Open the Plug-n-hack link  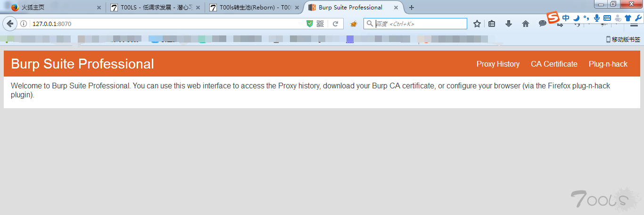[x=608, y=64]
